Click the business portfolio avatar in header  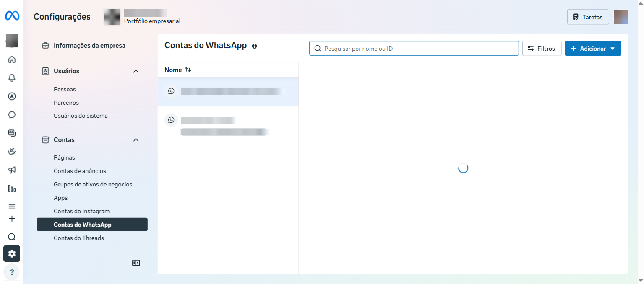112,17
